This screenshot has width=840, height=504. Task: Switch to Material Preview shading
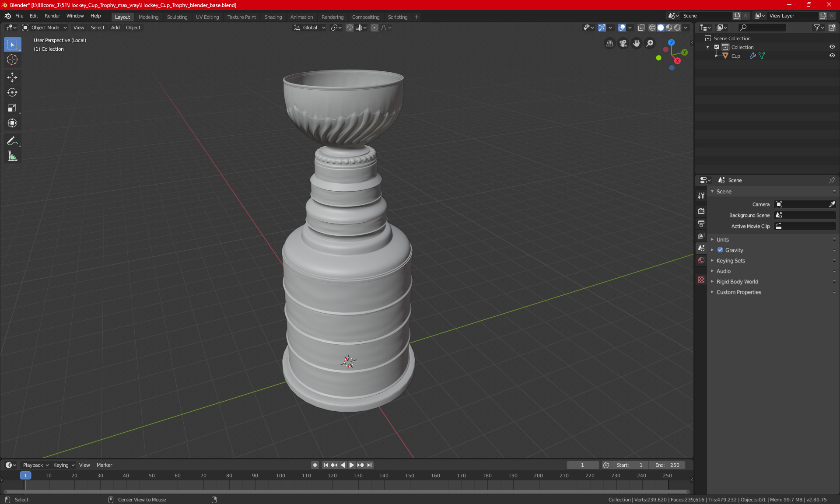[669, 28]
